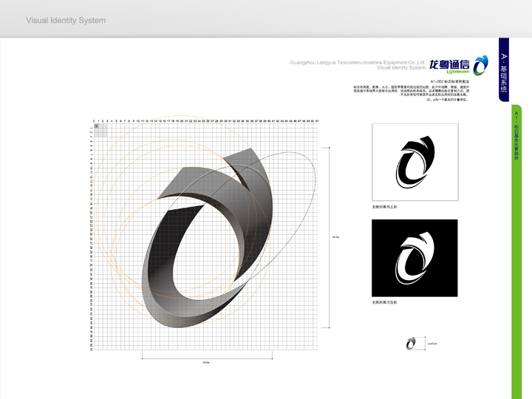Image resolution: width=532 pixels, height=399 pixels.
Task: Click the green 'A1' section side tab
Action: click(516, 252)
